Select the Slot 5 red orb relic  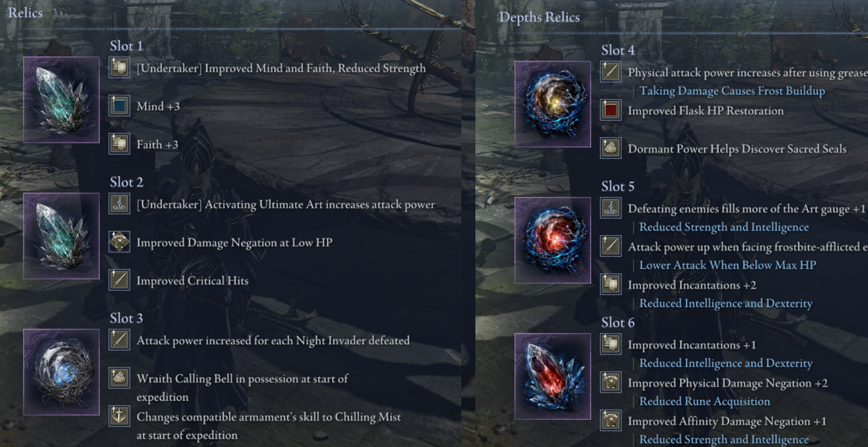pos(552,240)
